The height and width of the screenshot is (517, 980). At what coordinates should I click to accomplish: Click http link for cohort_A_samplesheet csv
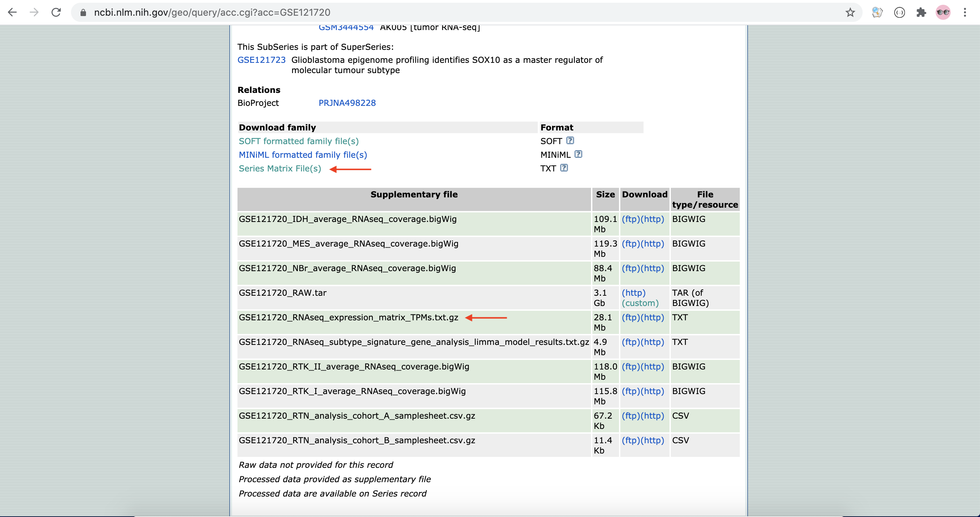pos(652,416)
